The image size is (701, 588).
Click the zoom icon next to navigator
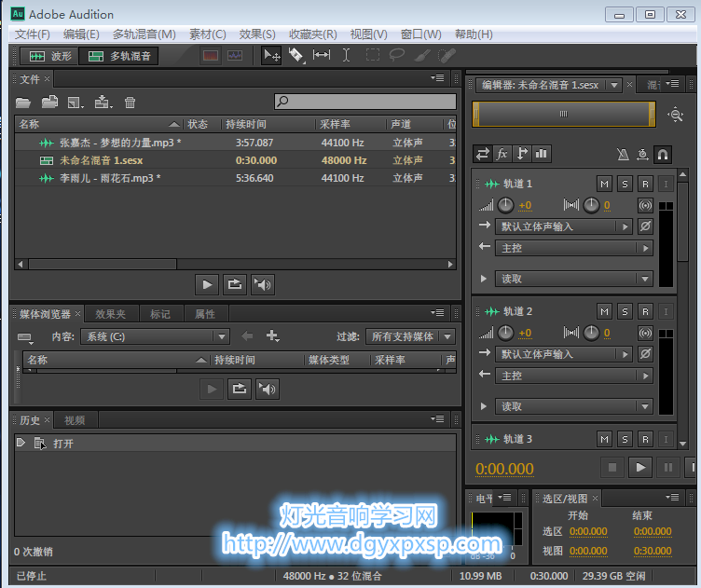pos(676,115)
